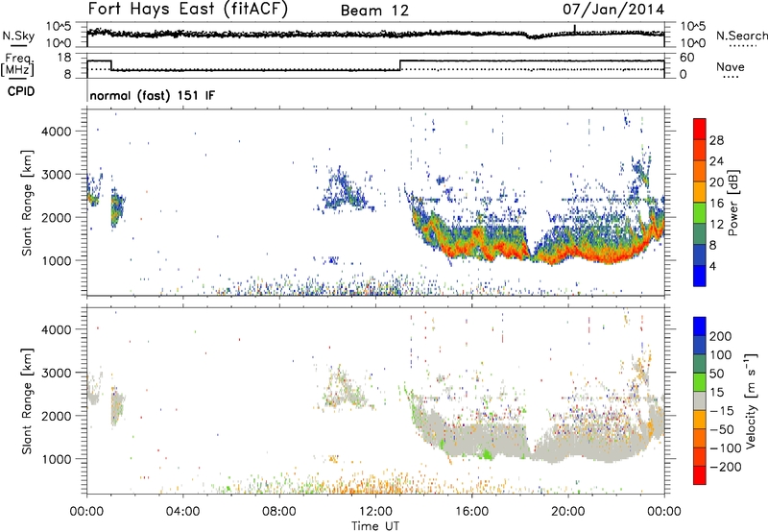Click '4000' on power panel range axis
768x532 pixels.
tap(57, 132)
